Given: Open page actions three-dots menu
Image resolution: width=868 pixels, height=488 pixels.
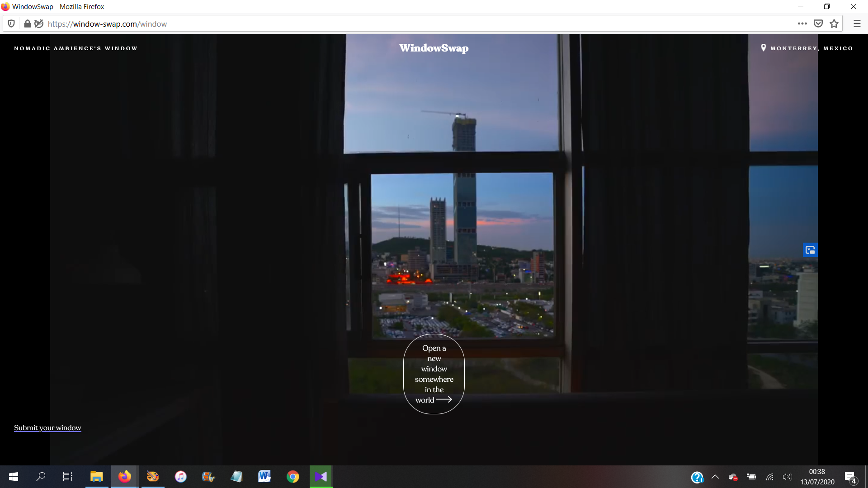Looking at the screenshot, I should pos(802,24).
